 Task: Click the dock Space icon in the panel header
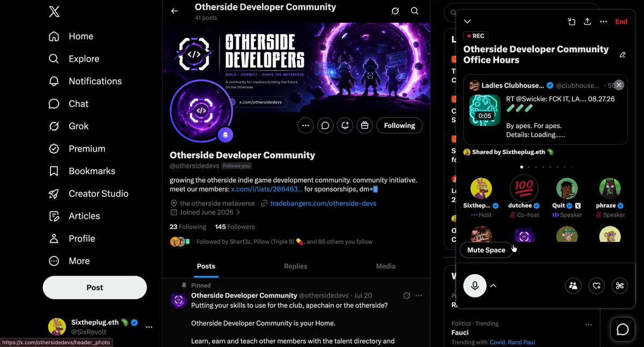pos(572,21)
